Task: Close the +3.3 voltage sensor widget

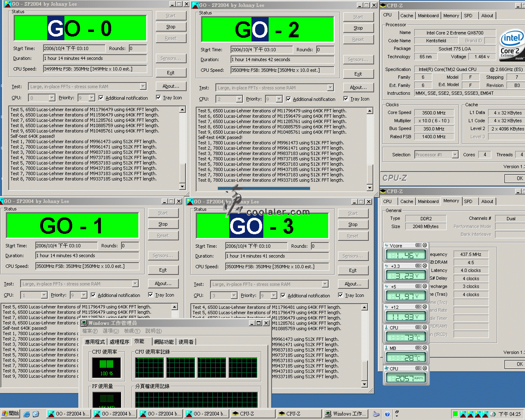Action: click(x=425, y=266)
